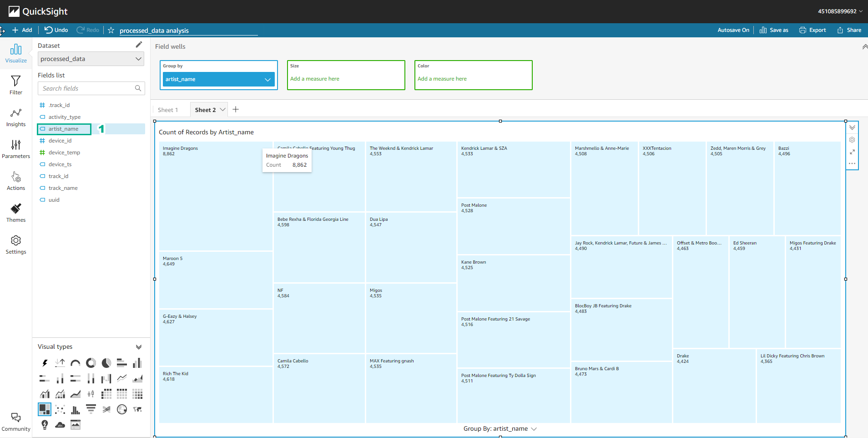
Task: Open account 451085899692 menu
Action: [x=840, y=11]
